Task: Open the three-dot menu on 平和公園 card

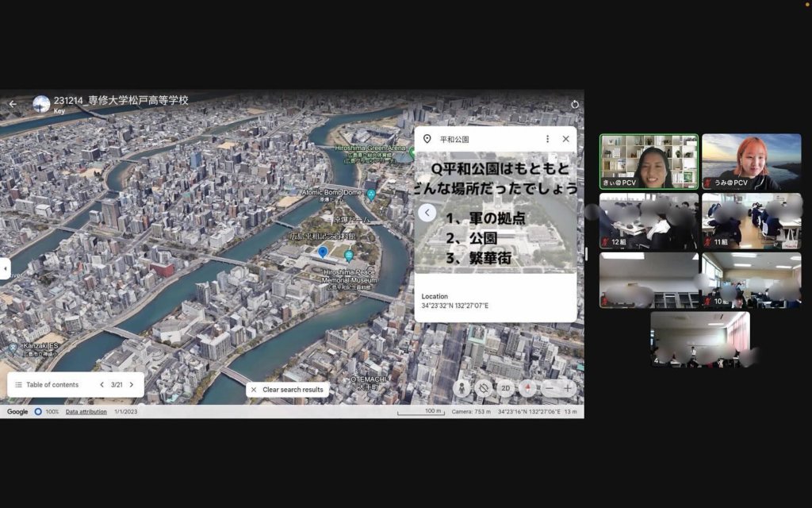Action: tap(547, 139)
